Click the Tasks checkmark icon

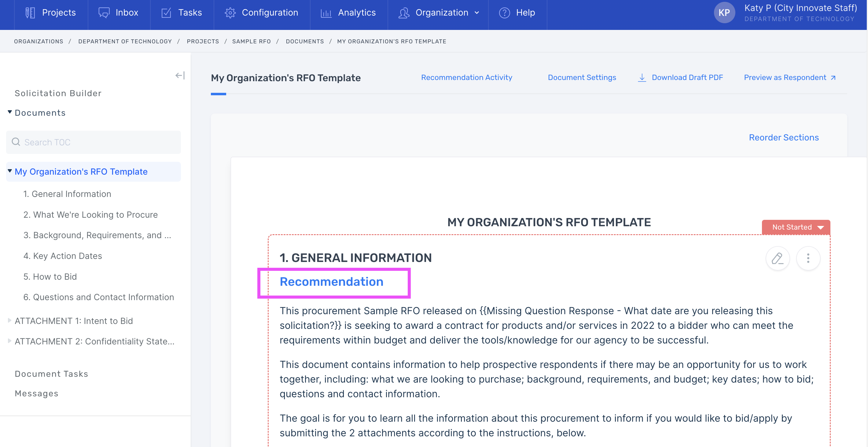click(167, 13)
